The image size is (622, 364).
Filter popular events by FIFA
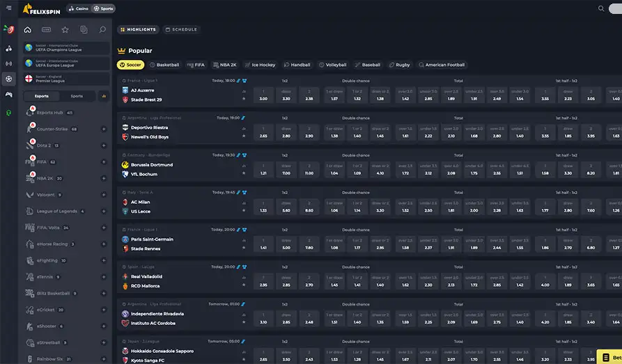pos(196,65)
